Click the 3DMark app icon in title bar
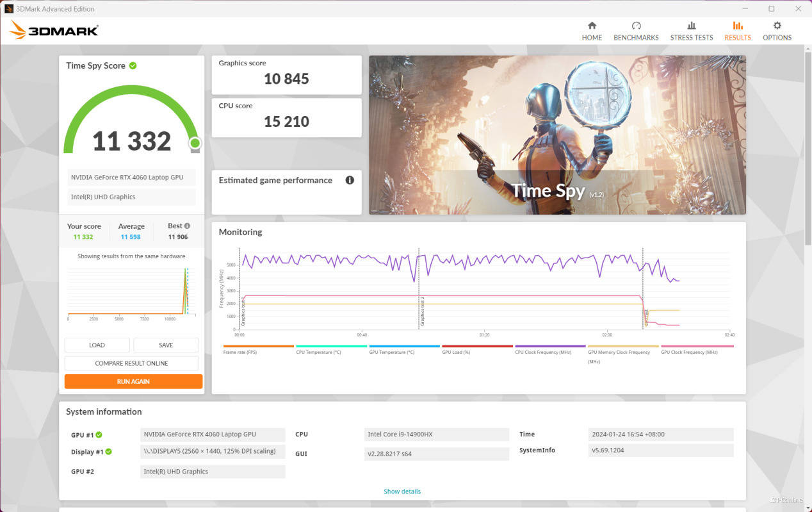 coord(9,8)
